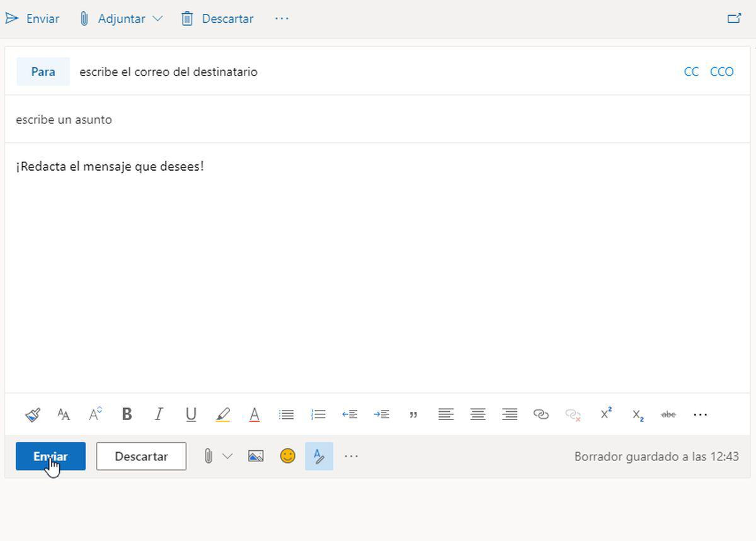Insert an emoji with the smiley icon
Image resolution: width=756 pixels, height=541 pixels.
tap(287, 456)
